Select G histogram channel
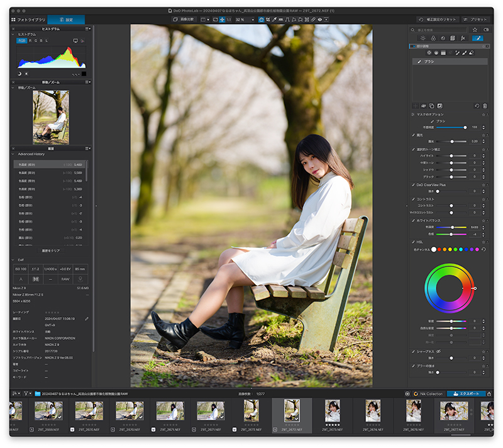The image size is (503, 448). click(x=36, y=41)
